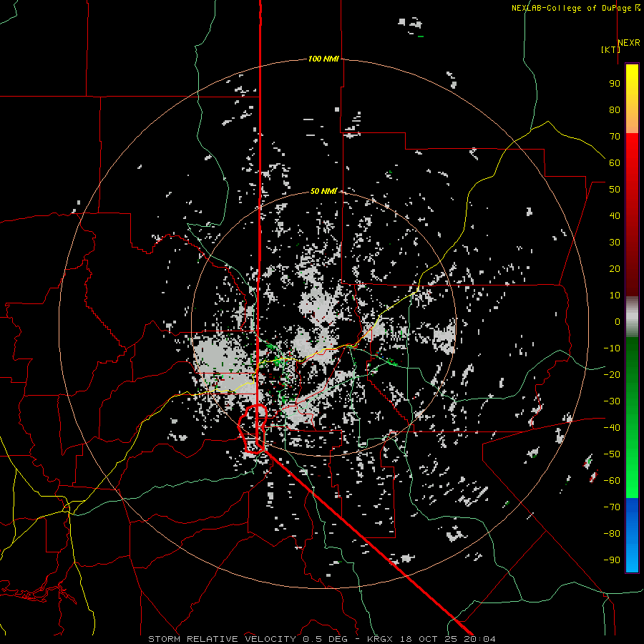Click the NEXLAB-College of DuPage label

pyautogui.click(x=573, y=8)
